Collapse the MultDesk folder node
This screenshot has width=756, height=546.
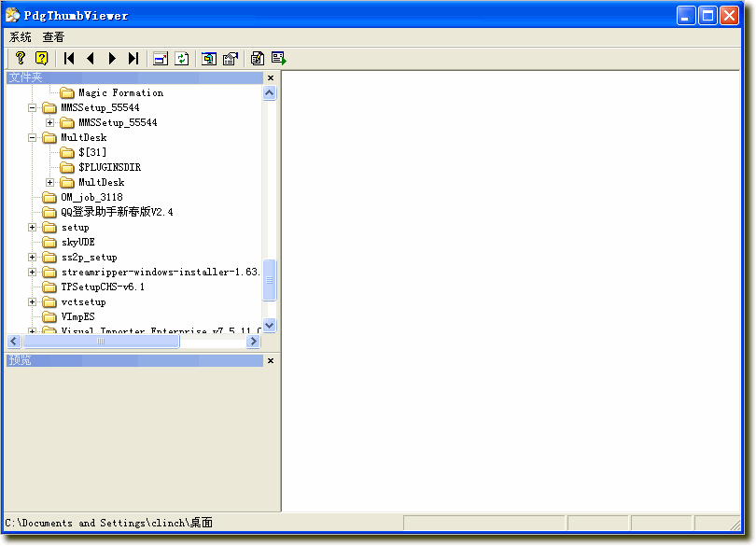32,136
